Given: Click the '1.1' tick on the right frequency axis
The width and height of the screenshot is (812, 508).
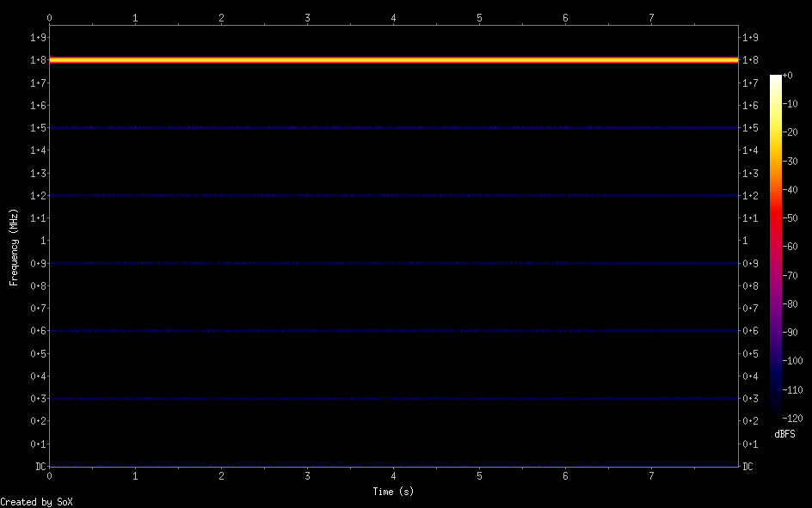Looking at the screenshot, I should tap(750, 218).
